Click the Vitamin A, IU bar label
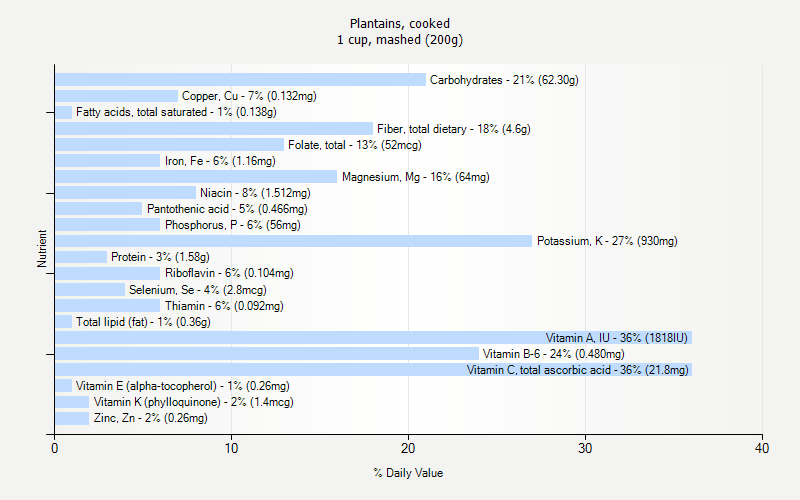 point(616,338)
